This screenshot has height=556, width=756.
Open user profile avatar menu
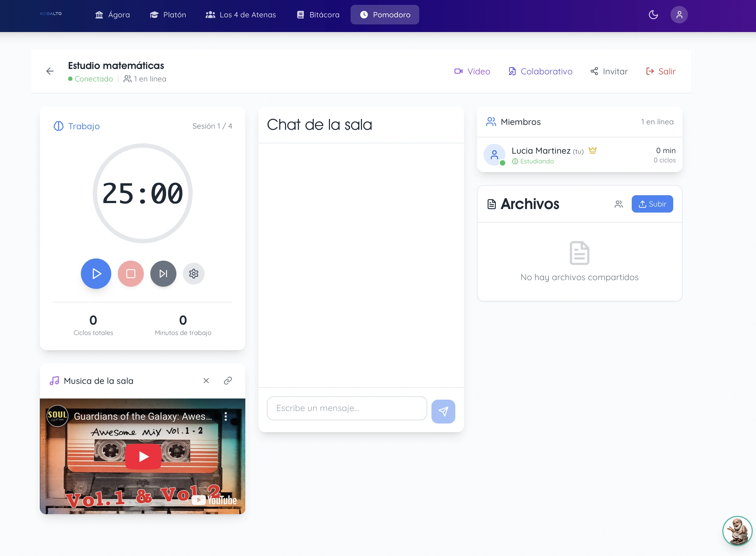679,15
